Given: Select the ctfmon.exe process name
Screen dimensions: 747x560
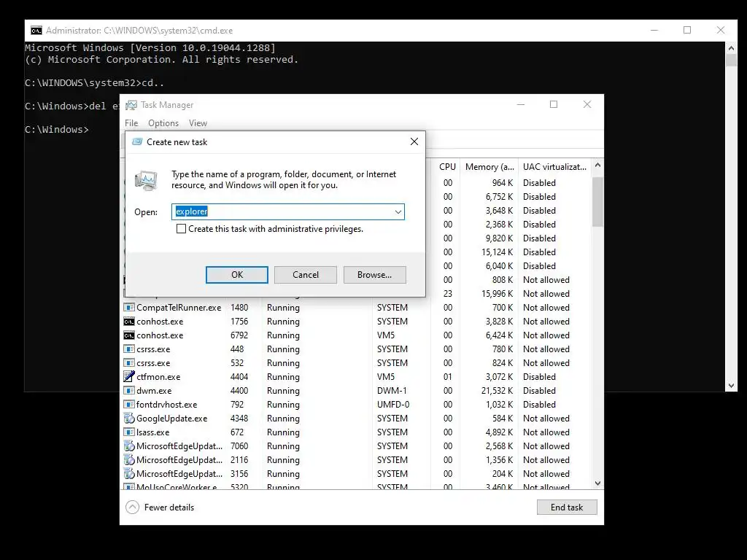Looking at the screenshot, I should (158, 377).
